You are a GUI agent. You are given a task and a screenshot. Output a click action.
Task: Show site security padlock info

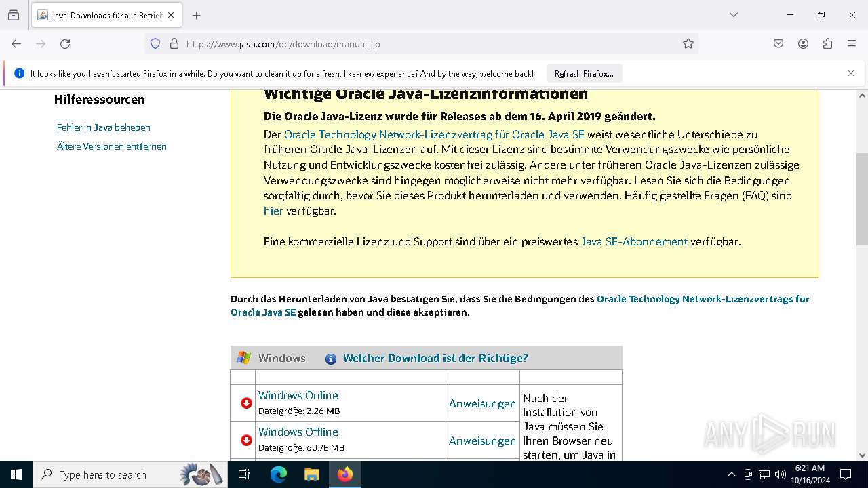(x=174, y=44)
